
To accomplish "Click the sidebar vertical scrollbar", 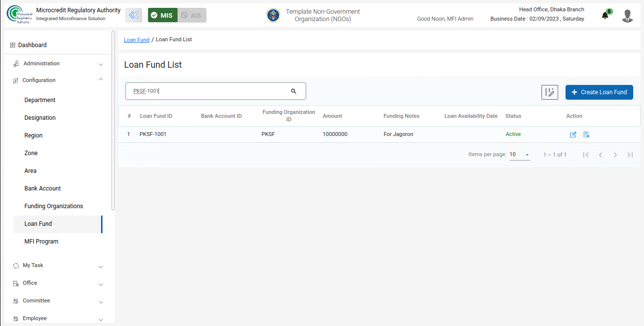I will click(x=113, y=121).
